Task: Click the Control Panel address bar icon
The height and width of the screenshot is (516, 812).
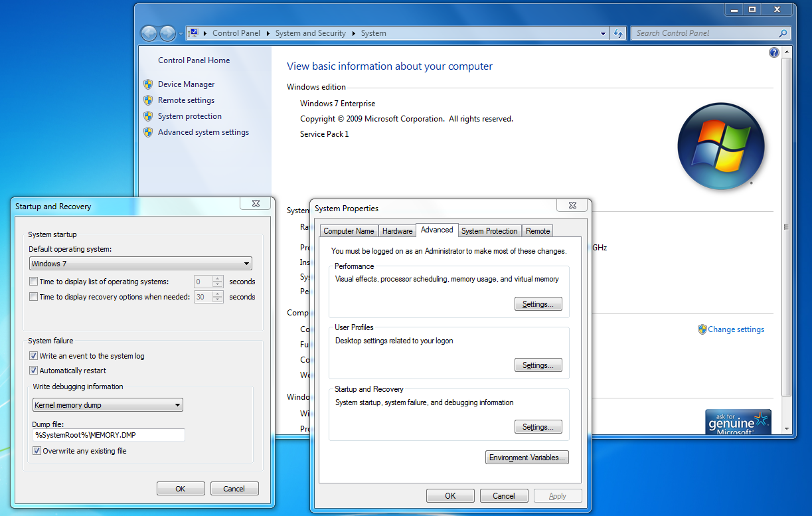Action: [x=194, y=33]
